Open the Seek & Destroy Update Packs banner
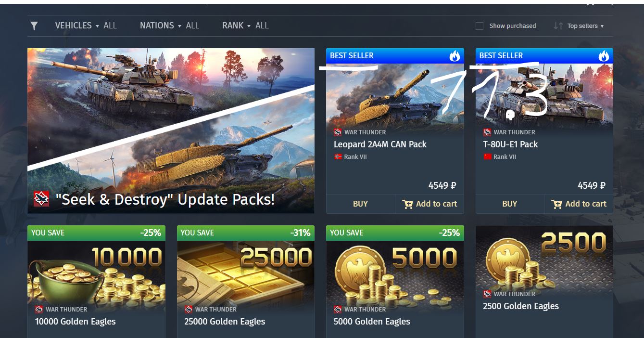 click(171, 130)
